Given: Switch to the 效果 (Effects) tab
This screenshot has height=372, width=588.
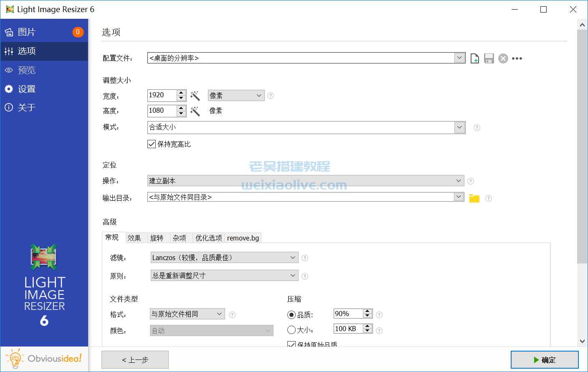Looking at the screenshot, I should pos(135,238).
